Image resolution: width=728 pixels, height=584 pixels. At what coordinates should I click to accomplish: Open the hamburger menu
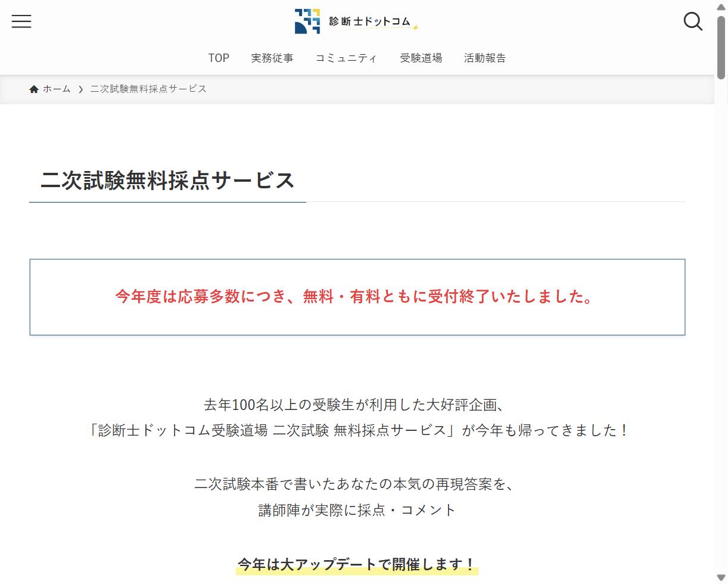pos(21,21)
